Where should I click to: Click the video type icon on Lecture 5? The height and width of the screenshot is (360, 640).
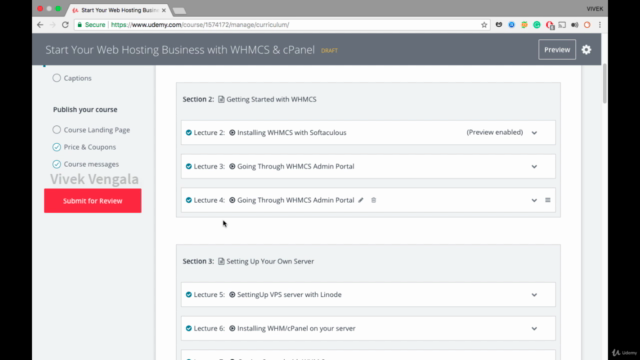click(x=232, y=295)
